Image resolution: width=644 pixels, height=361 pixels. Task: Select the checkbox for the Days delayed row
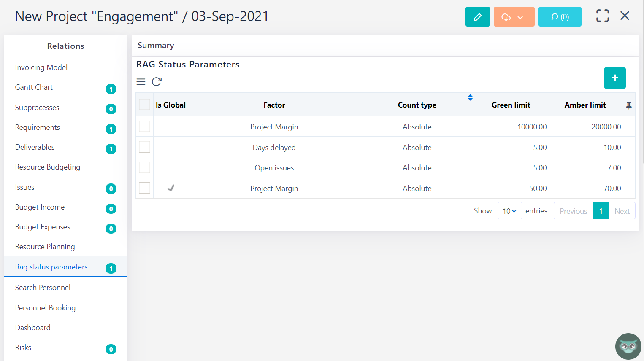click(x=144, y=147)
